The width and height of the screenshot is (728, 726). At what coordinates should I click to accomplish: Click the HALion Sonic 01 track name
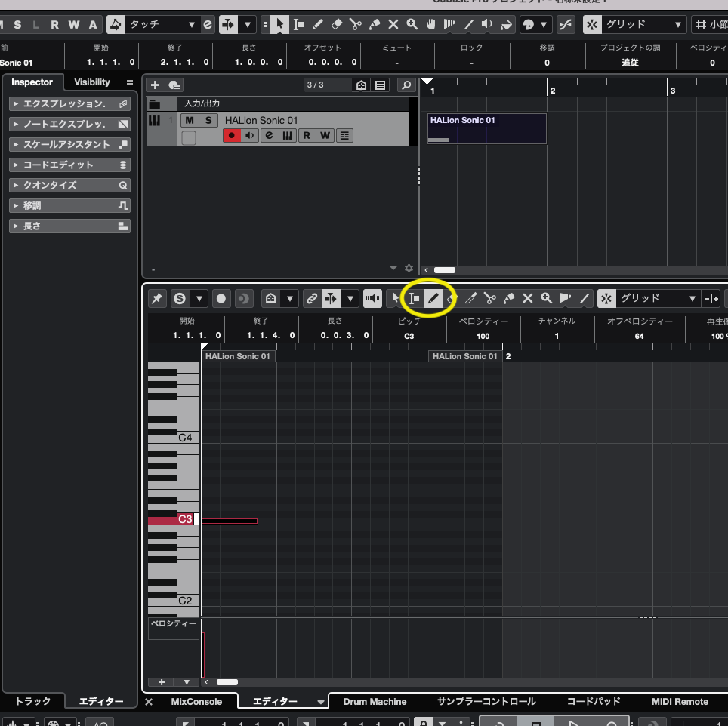(261, 120)
